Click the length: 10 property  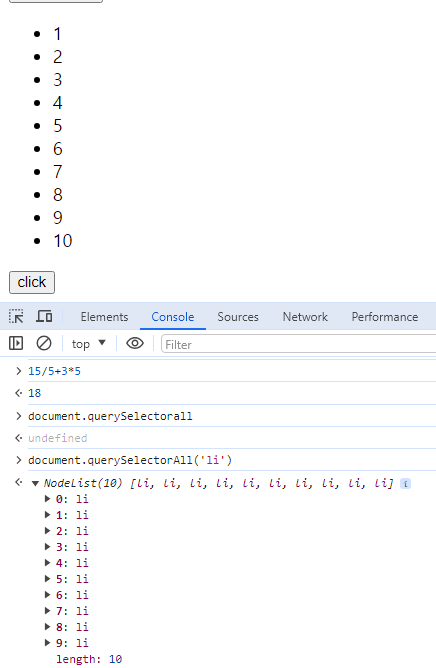click(x=89, y=659)
